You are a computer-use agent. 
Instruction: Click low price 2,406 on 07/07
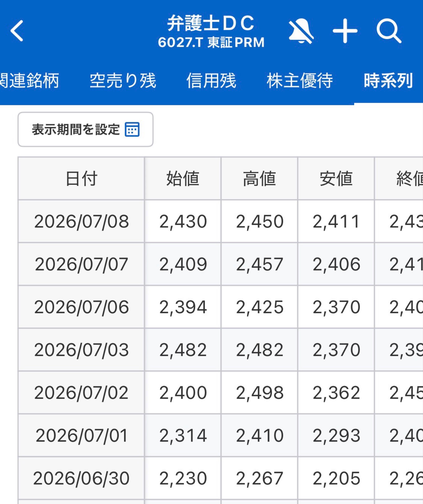coord(336,264)
